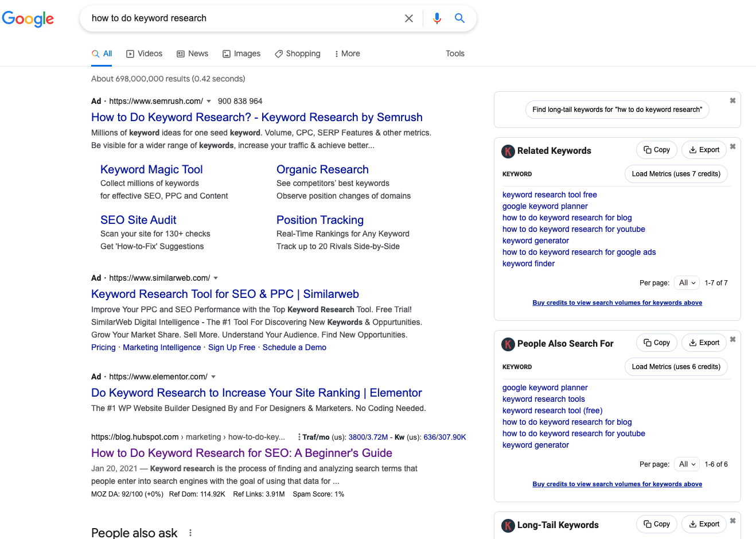The height and width of the screenshot is (539, 756).
Task: Dismiss the Related Keywords panel
Action: (x=732, y=147)
